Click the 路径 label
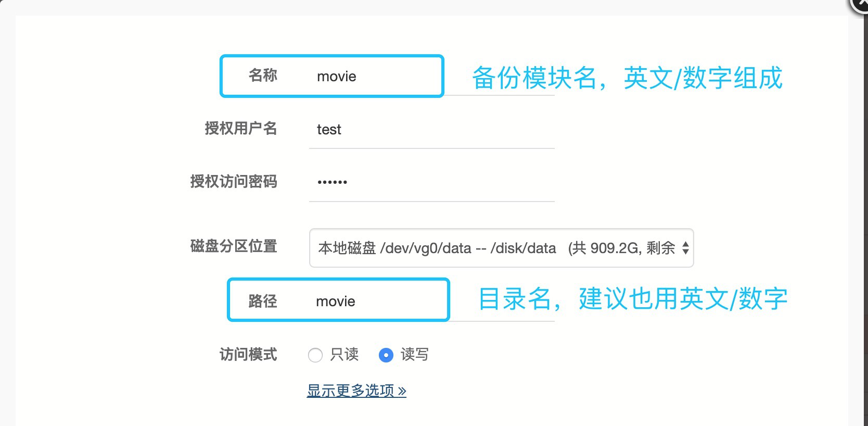 coord(263,301)
